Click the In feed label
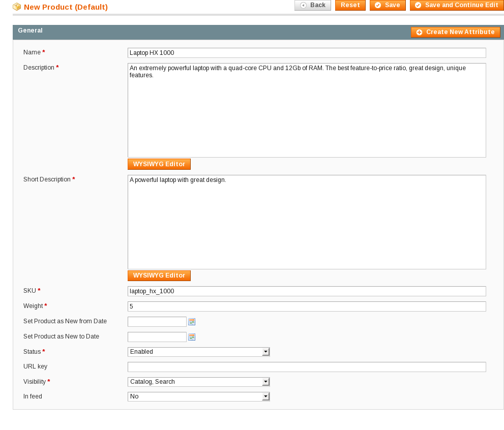Screen dimensions: 504x430 (33, 396)
